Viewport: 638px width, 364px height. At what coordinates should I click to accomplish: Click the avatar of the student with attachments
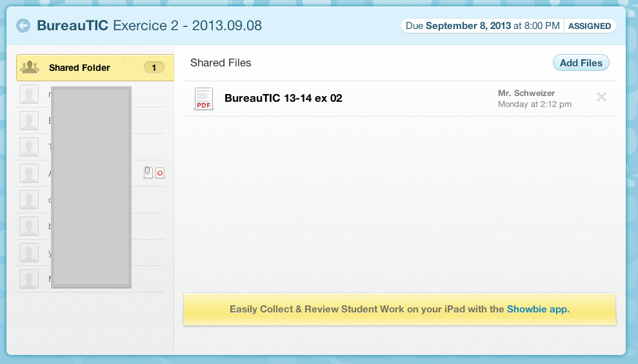point(29,173)
